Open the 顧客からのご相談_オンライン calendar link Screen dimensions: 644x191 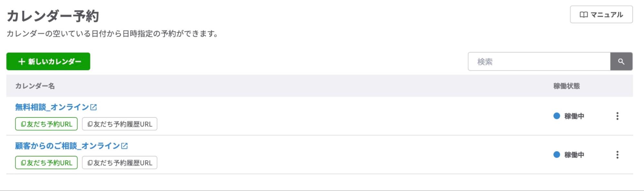click(x=67, y=146)
